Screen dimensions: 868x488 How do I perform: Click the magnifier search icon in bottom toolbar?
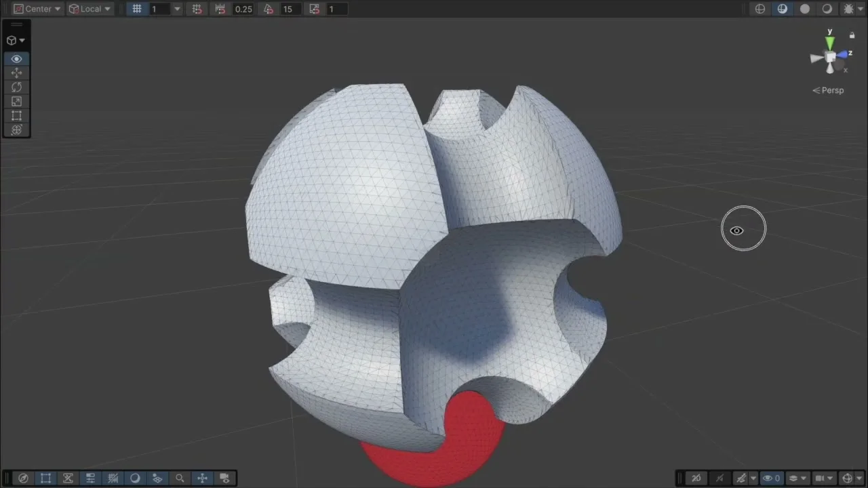click(x=180, y=479)
